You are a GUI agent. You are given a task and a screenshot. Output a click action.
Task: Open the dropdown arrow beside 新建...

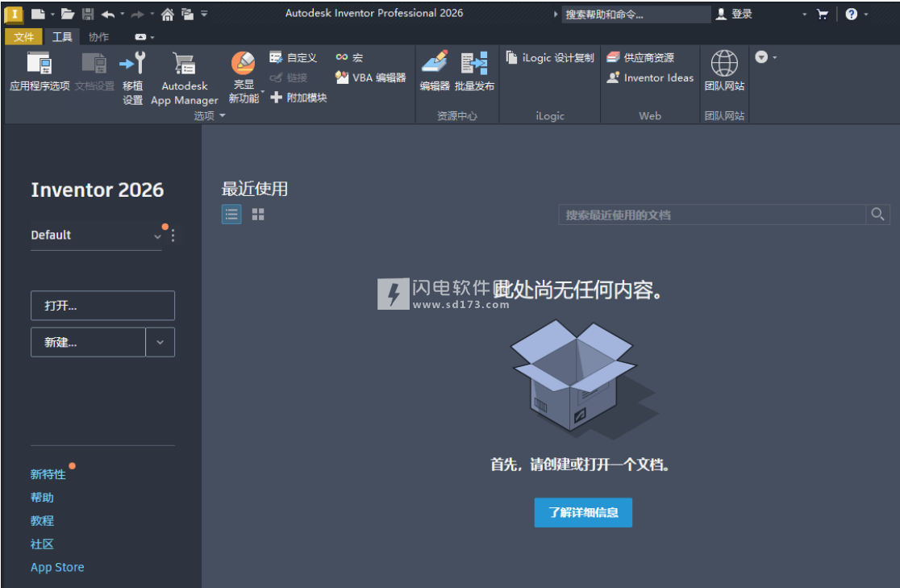point(160,342)
